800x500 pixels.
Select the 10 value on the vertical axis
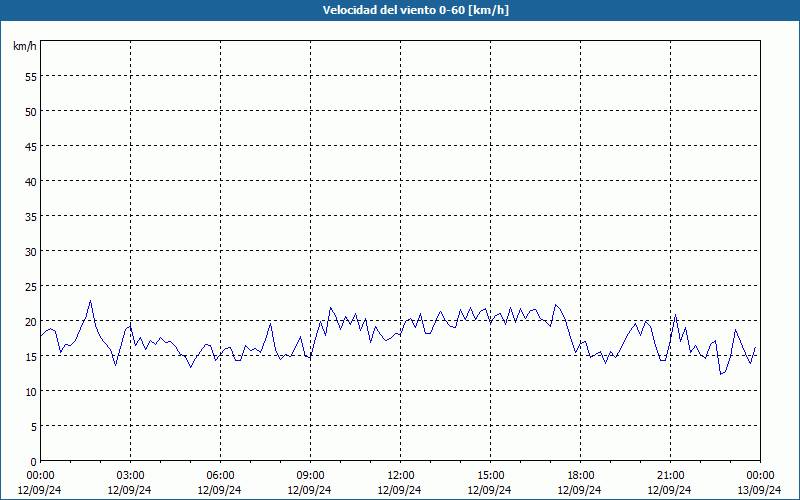(30, 391)
